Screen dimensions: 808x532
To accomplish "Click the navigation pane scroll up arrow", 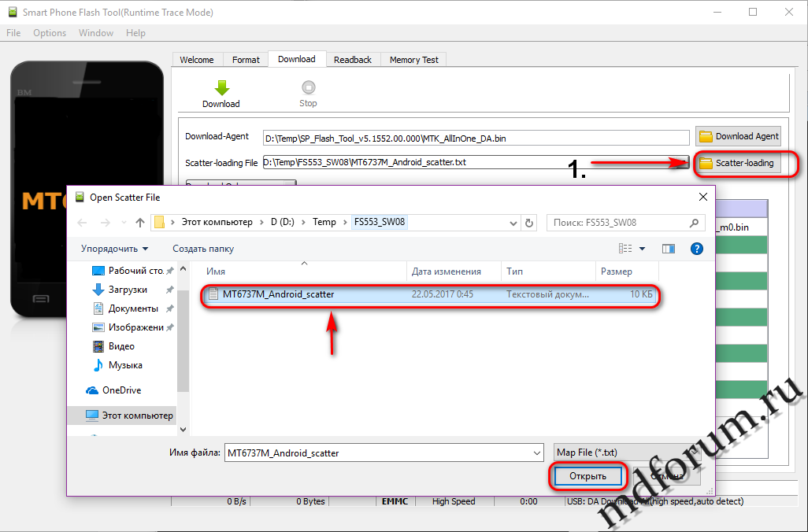I will 183,269.
